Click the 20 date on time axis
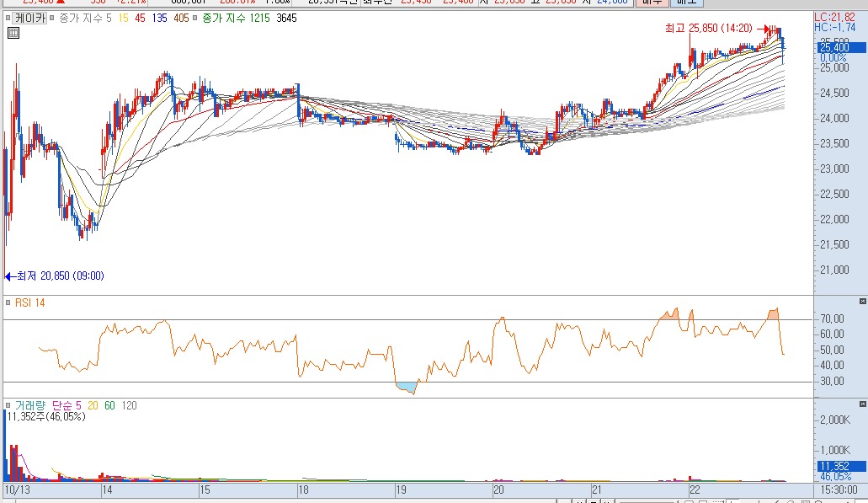The image size is (868, 503). pyautogui.click(x=498, y=490)
